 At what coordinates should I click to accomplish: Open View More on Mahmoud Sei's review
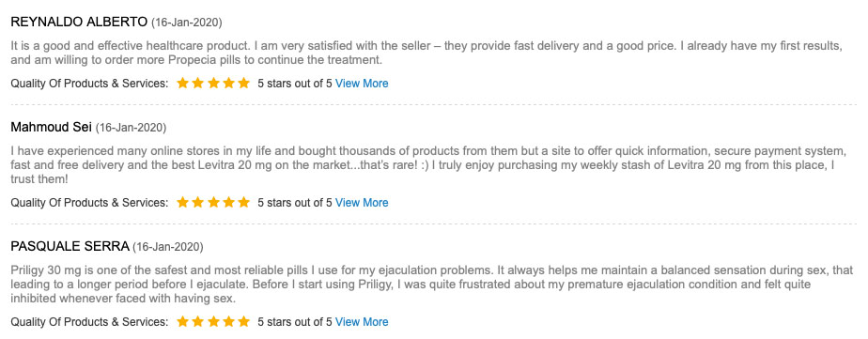coord(362,203)
